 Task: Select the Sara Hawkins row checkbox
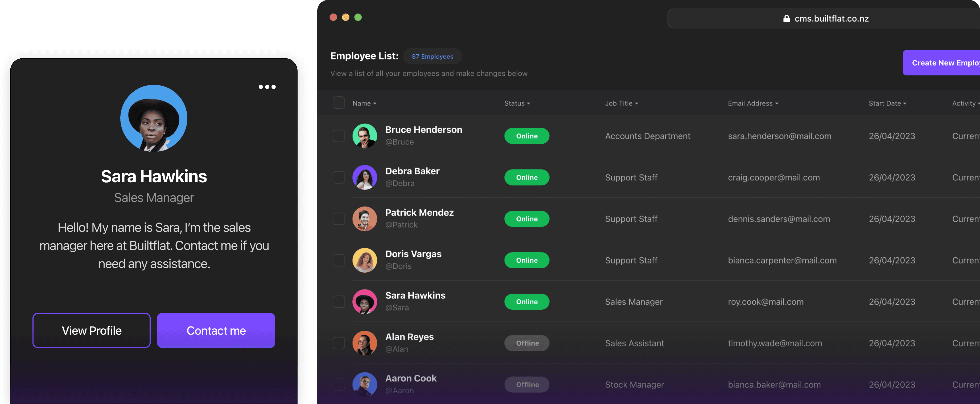click(339, 302)
